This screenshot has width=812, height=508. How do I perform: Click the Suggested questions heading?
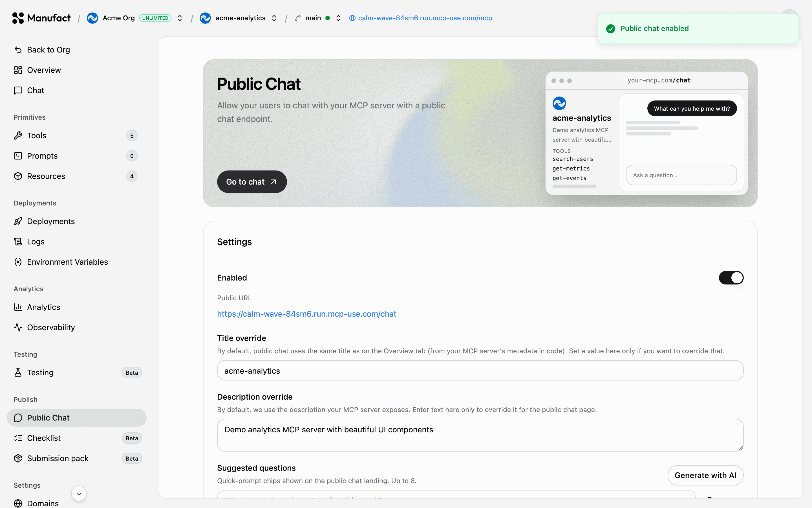pos(256,468)
